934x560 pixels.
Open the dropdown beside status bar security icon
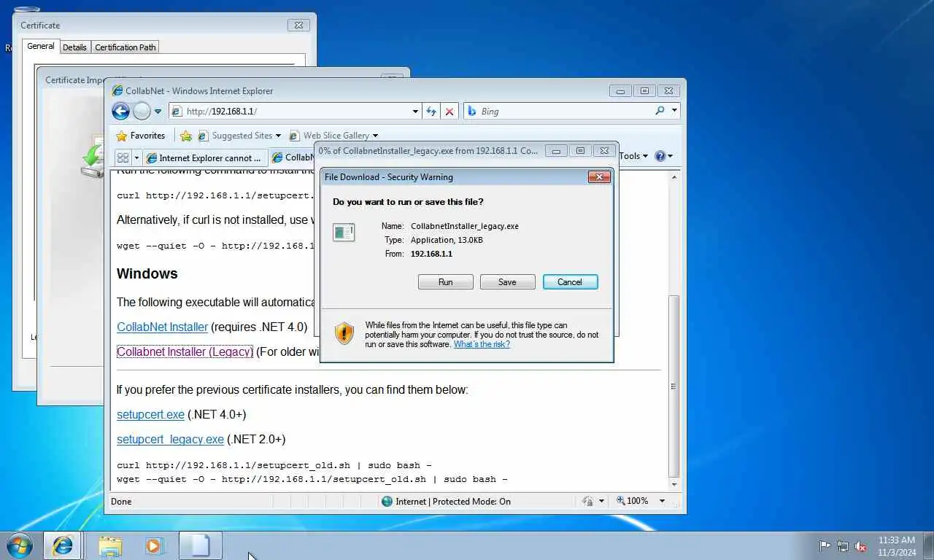tap(601, 501)
